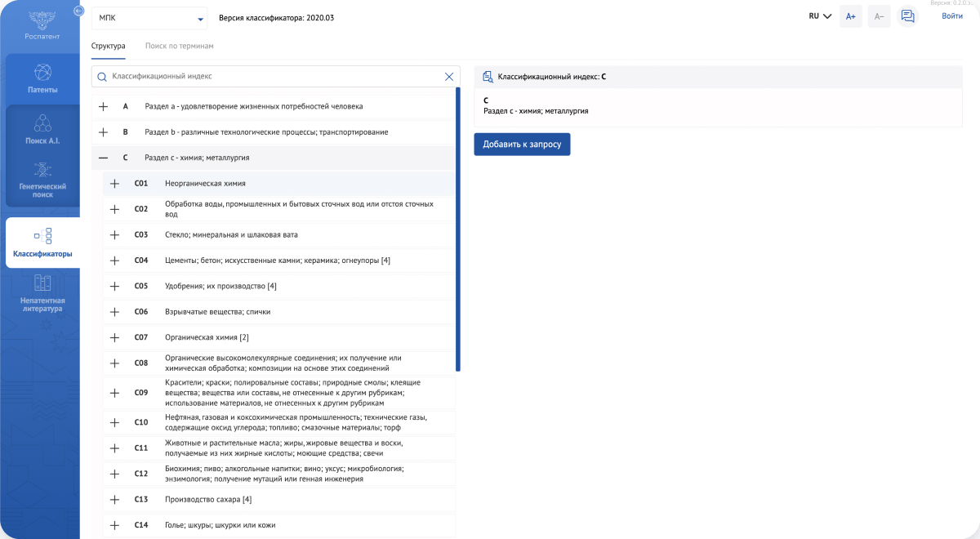Image resolution: width=980 pixels, height=539 pixels.
Task: Collapse section C chemistry and metallurgy
Action: coord(104,158)
